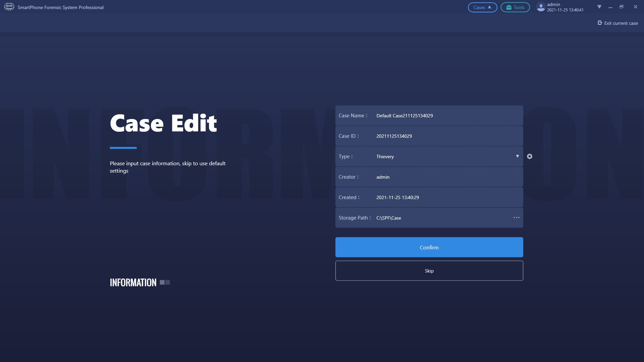This screenshot has height=362, width=644.
Task: Click the ellipsis icon for Storage Path
Action: (516, 218)
